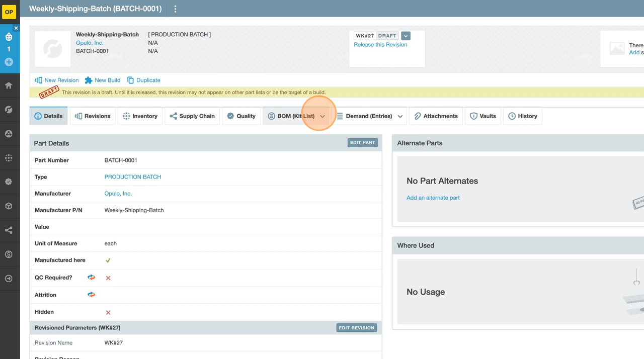Switch to the Supply Chain tab

pyautogui.click(x=192, y=116)
